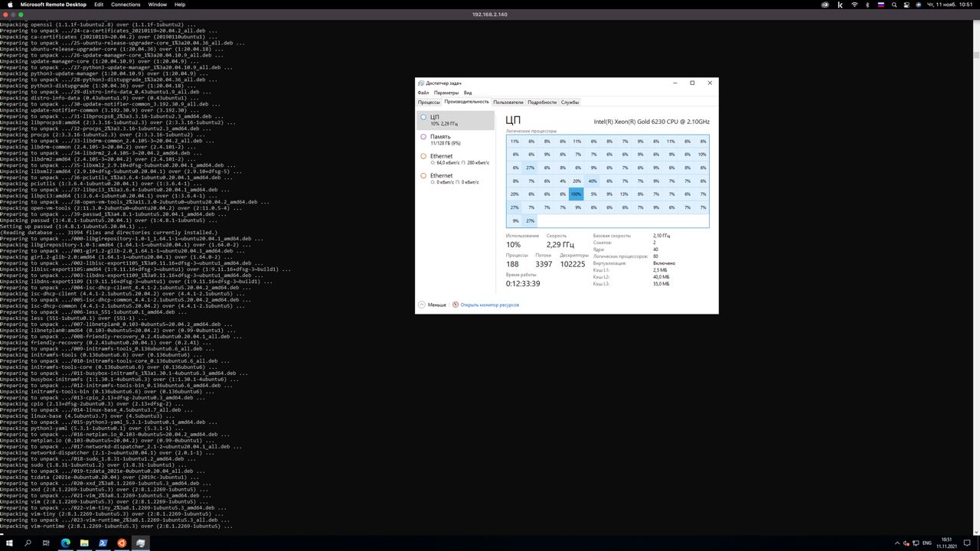Select second Ethernet 0 кбит/с entry
The width and height of the screenshot is (980, 551).
pyautogui.click(x=456, y=178)
